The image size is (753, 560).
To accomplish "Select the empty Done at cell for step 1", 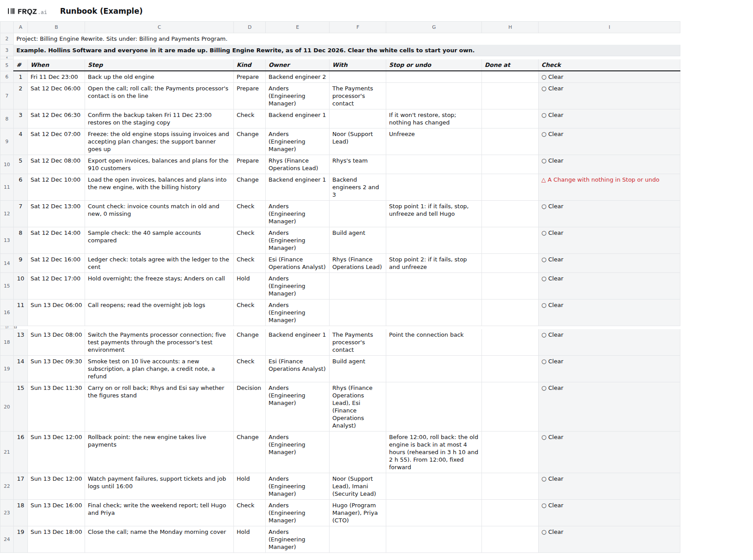I will [x=510, y=77].
